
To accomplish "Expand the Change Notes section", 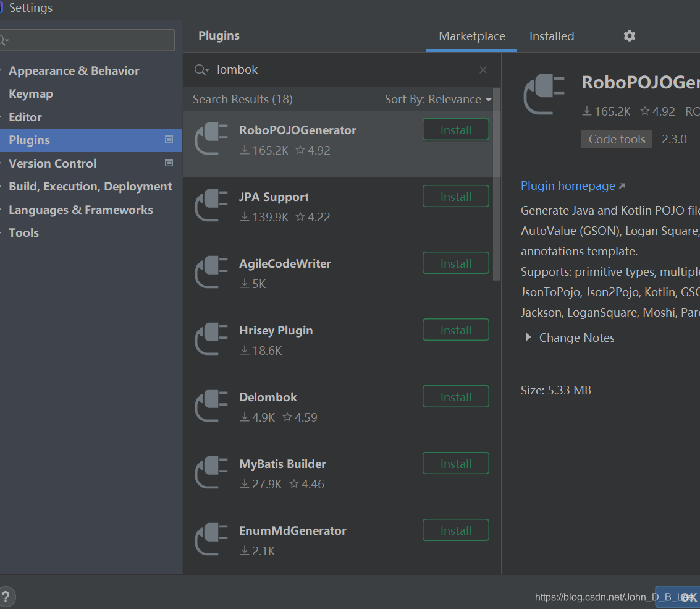I will coord(529,338).
